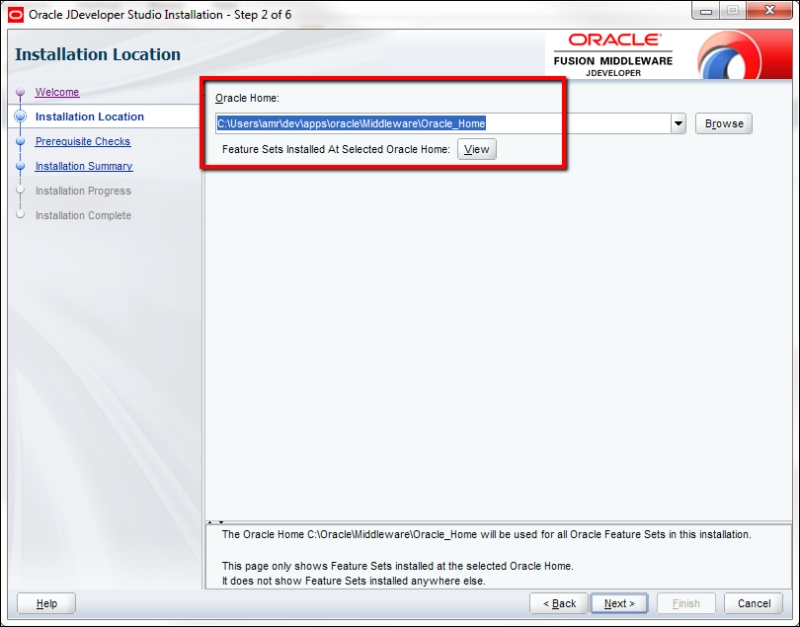This screenshot has width=800, height=627.
Task: Click the Oracle window icon in the title bar
Action: [x=16, y=15]
